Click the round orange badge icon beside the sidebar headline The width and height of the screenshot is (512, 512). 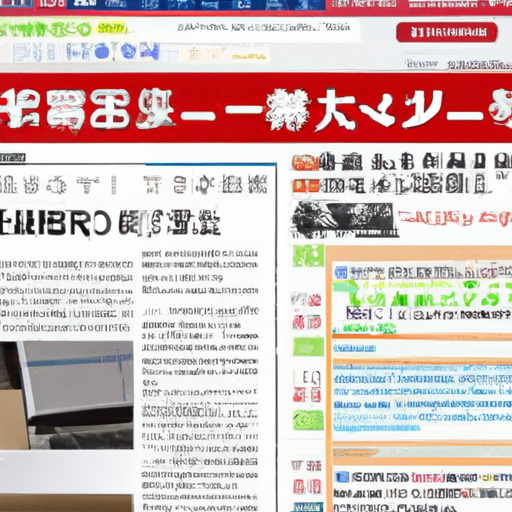click(303, 163)
